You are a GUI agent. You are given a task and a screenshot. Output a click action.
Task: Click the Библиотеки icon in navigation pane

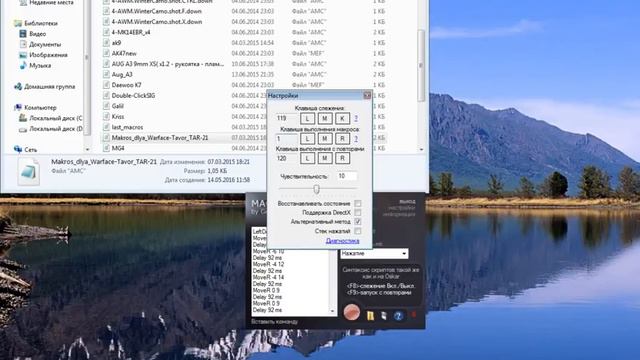tap(18, 23)
